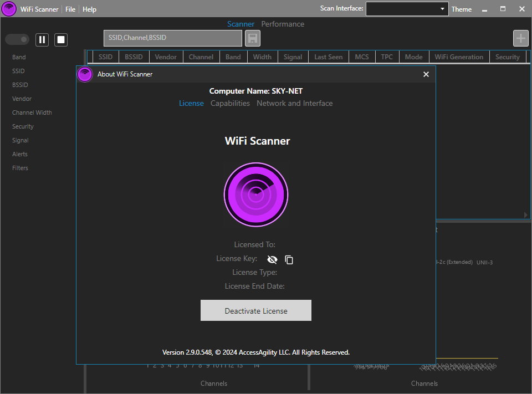Reveal the license key with eye icon
Image resolution: width=532 pixels, height=394 pixels.
point(272,259)
